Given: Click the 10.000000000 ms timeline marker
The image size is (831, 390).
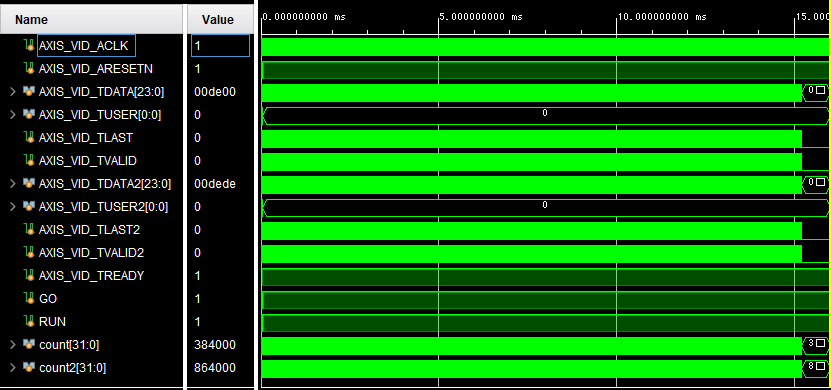Looking at the screenshot, I should coord(661,17).
